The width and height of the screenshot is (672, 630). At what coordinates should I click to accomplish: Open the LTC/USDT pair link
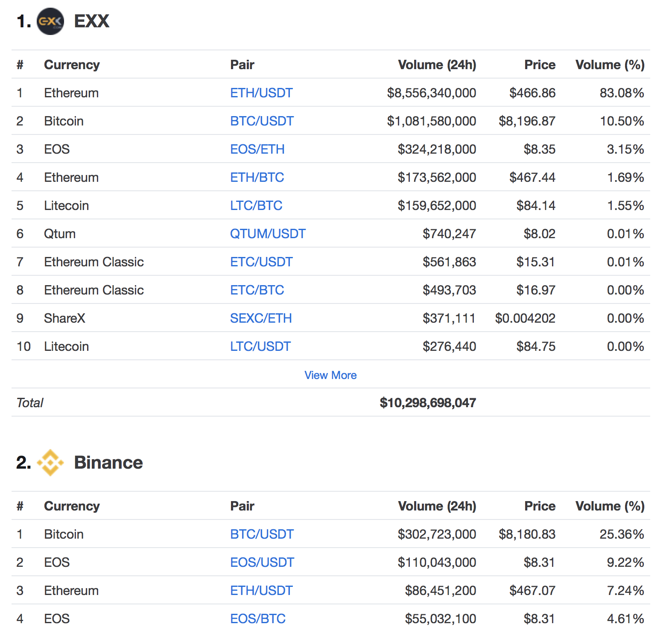(260, 346)
